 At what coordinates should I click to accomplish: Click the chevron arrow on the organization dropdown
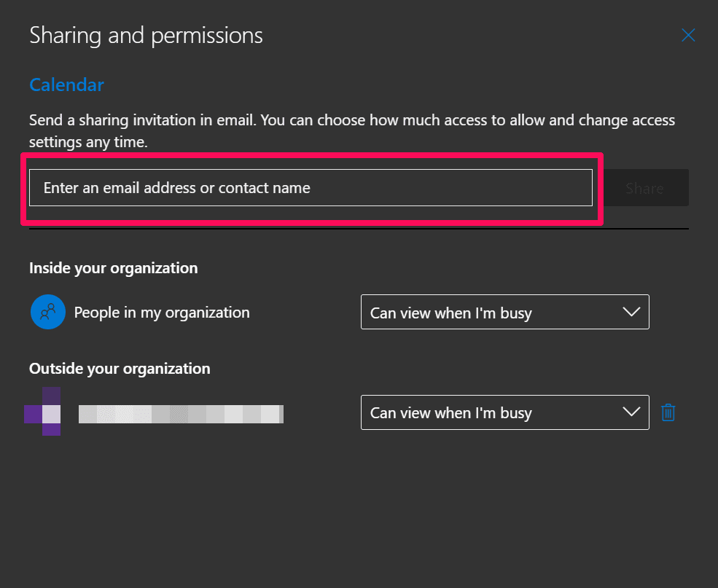[631, 312]
